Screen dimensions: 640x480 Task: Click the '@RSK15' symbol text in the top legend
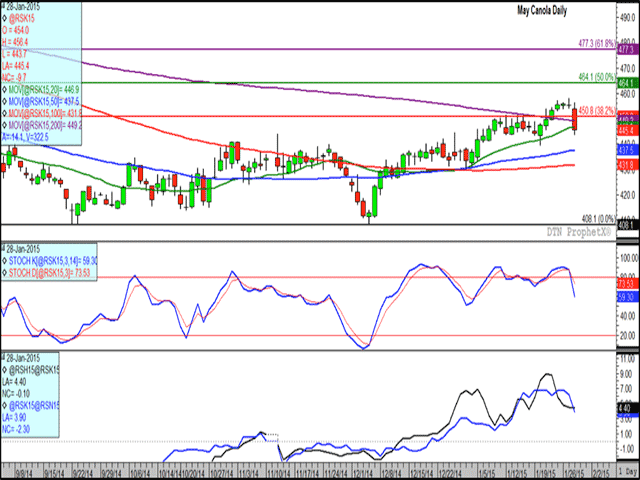[x=22, y=19]
